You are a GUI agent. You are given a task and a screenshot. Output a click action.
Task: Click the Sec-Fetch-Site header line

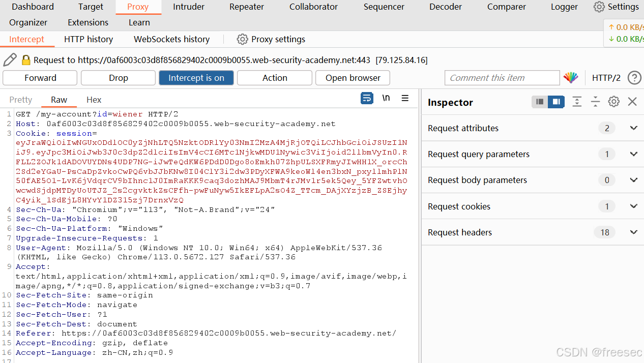[84, 295]
